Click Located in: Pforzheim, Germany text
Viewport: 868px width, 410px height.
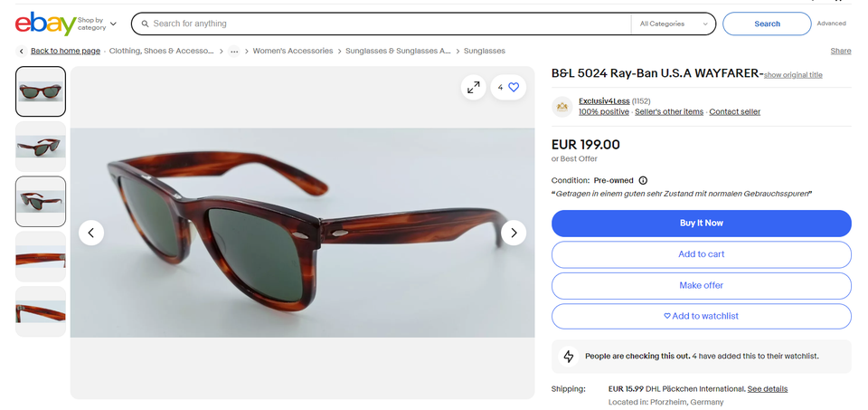click(665, 402)
